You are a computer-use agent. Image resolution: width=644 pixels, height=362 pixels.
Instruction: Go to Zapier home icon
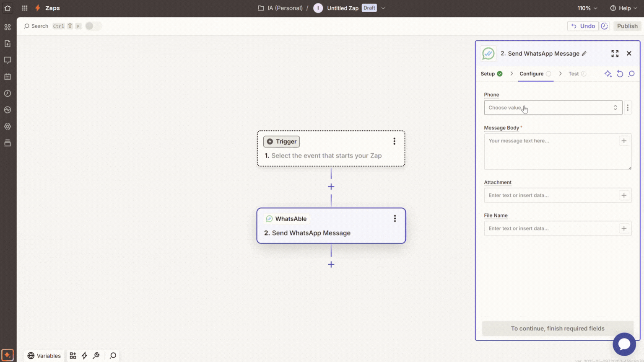8,8
